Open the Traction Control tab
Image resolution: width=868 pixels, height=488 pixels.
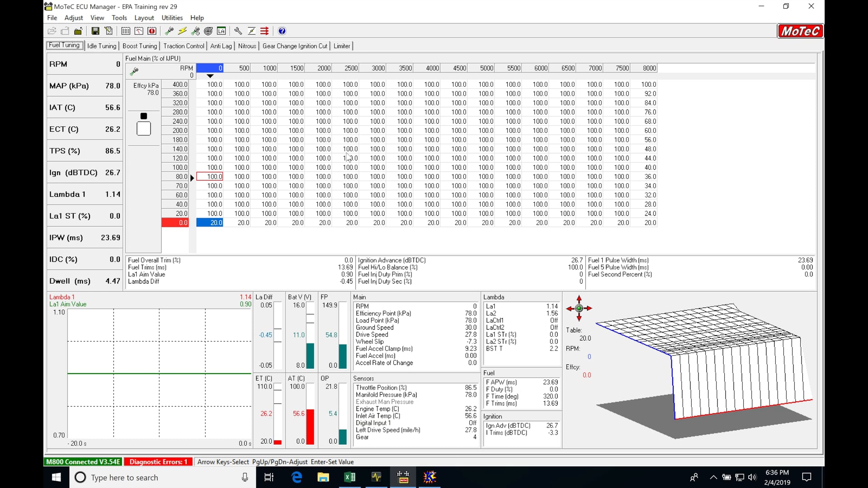(x=184, y=46)
